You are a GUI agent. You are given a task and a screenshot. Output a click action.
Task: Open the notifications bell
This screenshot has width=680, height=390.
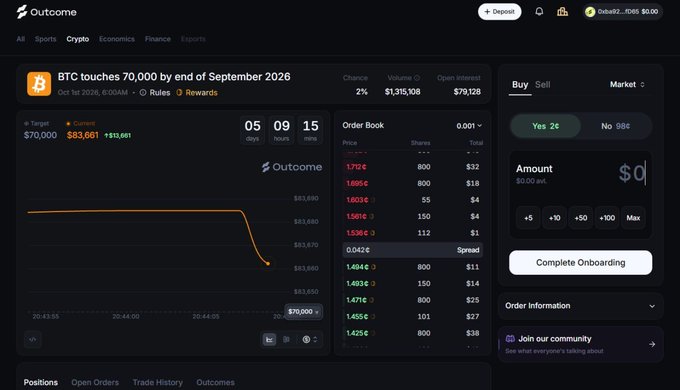[539, 12]
